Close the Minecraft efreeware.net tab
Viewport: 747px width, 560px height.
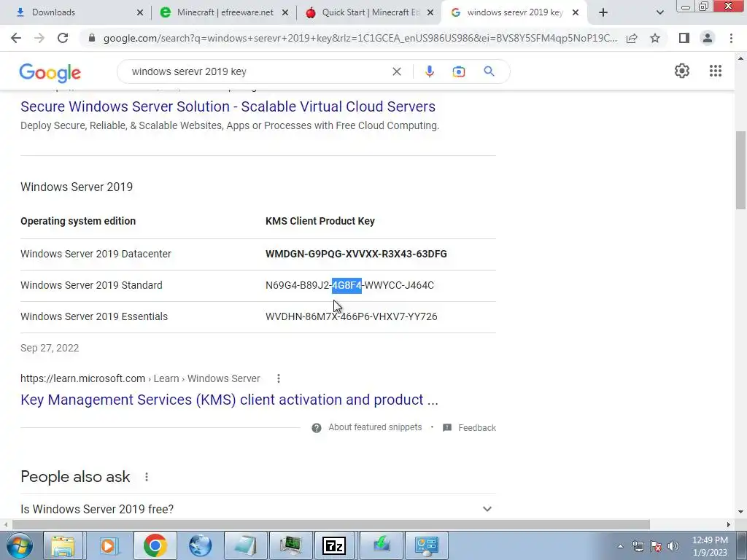tap(285, 12)
